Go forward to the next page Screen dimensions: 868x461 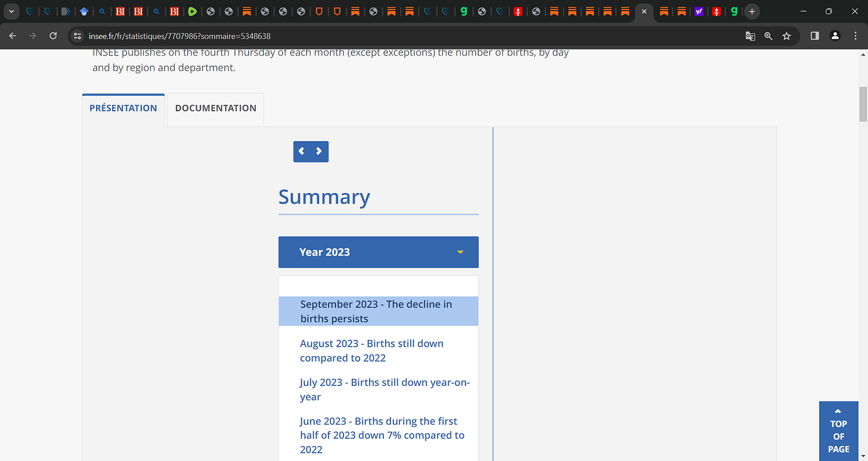(33, 36)
